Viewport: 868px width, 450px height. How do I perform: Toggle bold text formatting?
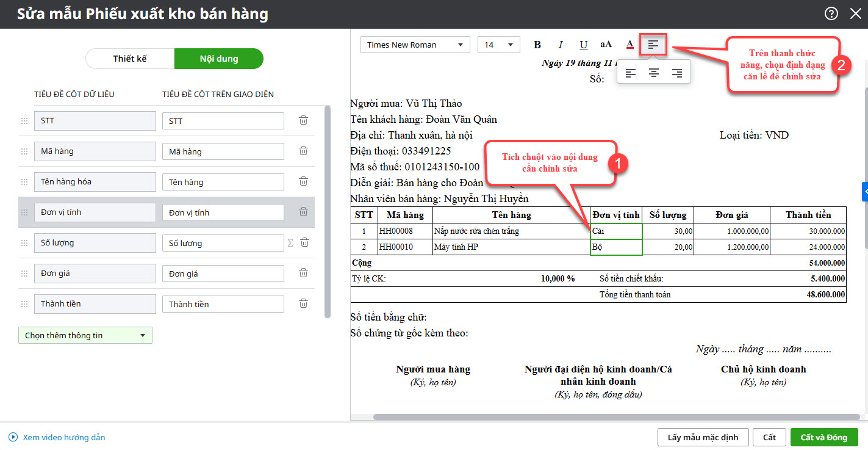537,45
